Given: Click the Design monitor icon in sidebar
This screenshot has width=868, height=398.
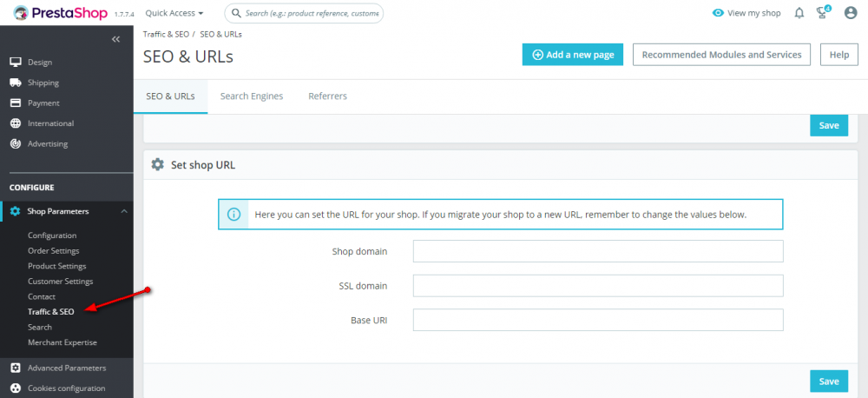Looking at the screenshot, I should tap(15, 63).
